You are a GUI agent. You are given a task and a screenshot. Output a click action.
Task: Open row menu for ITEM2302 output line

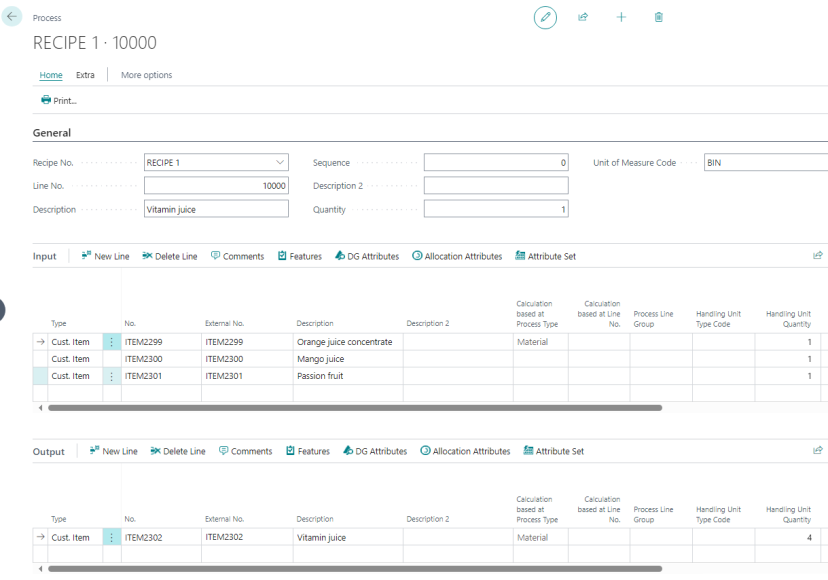click(111, 538)
